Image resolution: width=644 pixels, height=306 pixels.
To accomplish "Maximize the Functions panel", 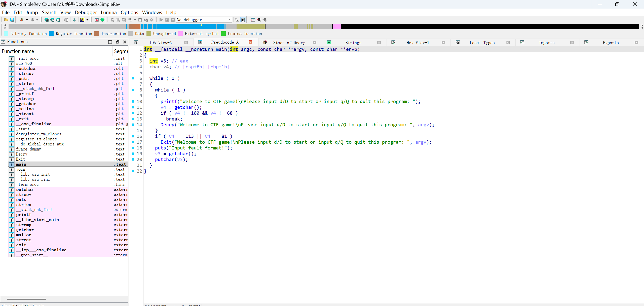I will (x=110, y=42).
